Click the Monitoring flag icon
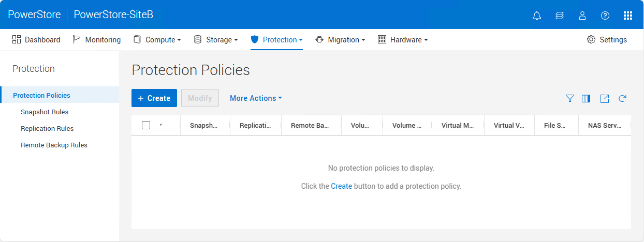This screenshot has width=644, height=242. click(77, 40)
